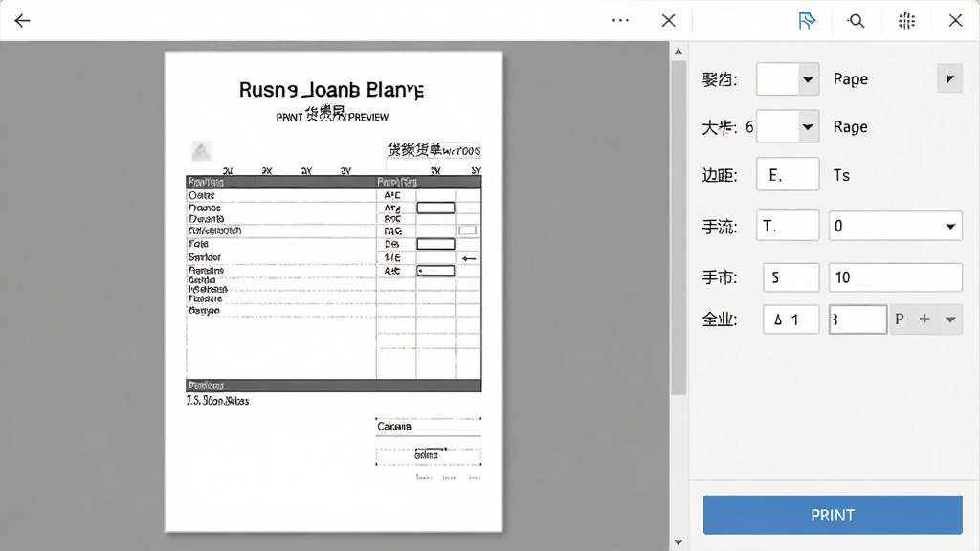Click the 企业 field containing "Δ 1"
Screen dimensions: 980x551
791,320
